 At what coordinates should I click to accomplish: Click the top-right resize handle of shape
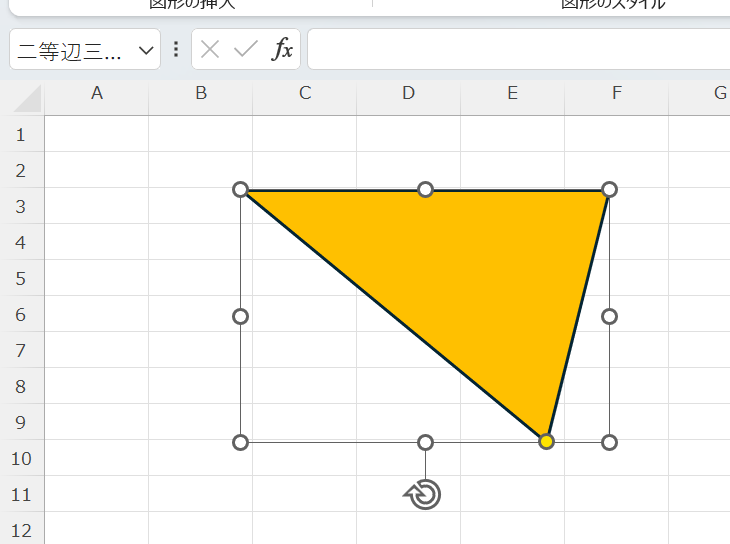tap(610, 189)
